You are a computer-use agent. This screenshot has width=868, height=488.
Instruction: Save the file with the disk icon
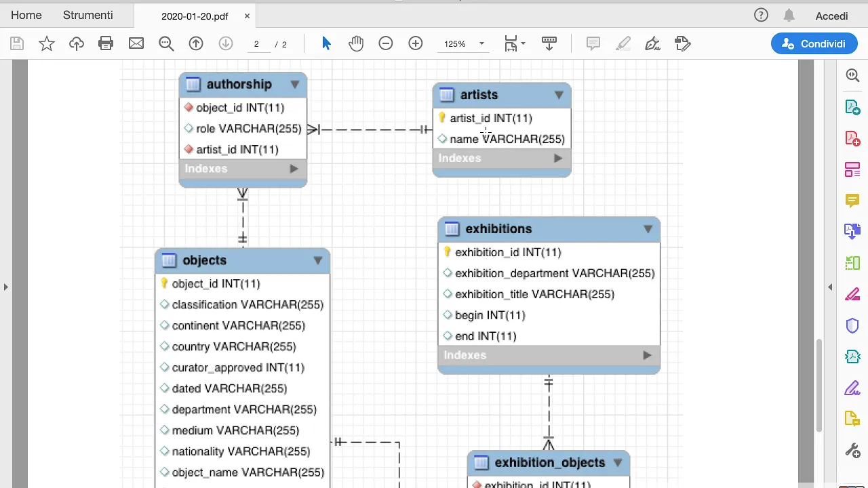tap(17, 44)
